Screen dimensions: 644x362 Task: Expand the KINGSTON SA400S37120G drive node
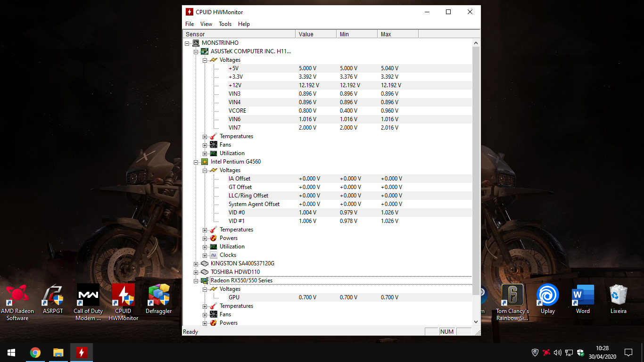(196, 263)
